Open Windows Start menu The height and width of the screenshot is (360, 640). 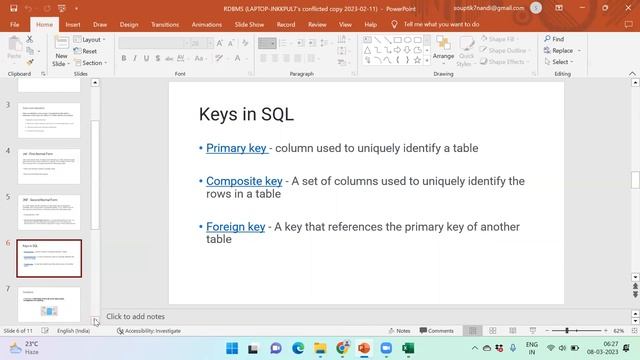(232, 349)
